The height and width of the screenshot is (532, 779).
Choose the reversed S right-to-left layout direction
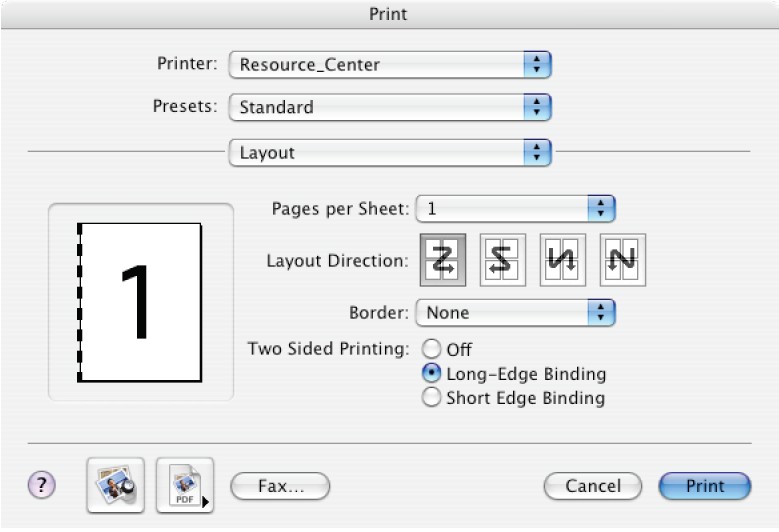pyautogui.click(x=502, y=260)
